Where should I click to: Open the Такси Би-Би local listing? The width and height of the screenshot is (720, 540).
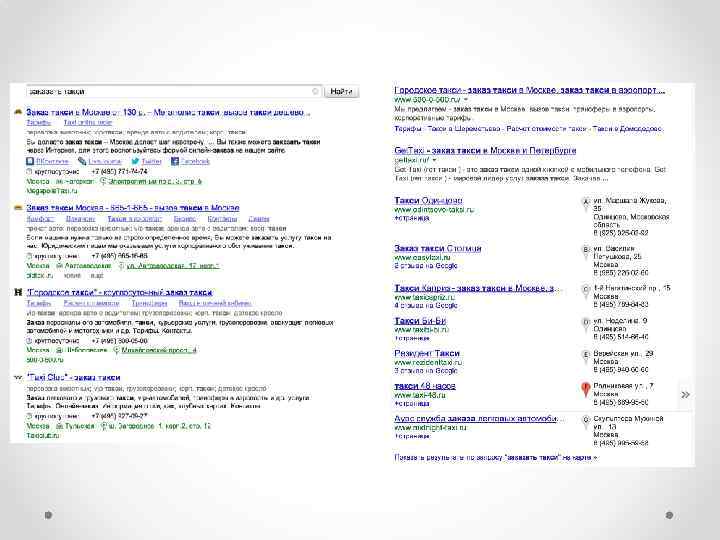pos(420,321)
